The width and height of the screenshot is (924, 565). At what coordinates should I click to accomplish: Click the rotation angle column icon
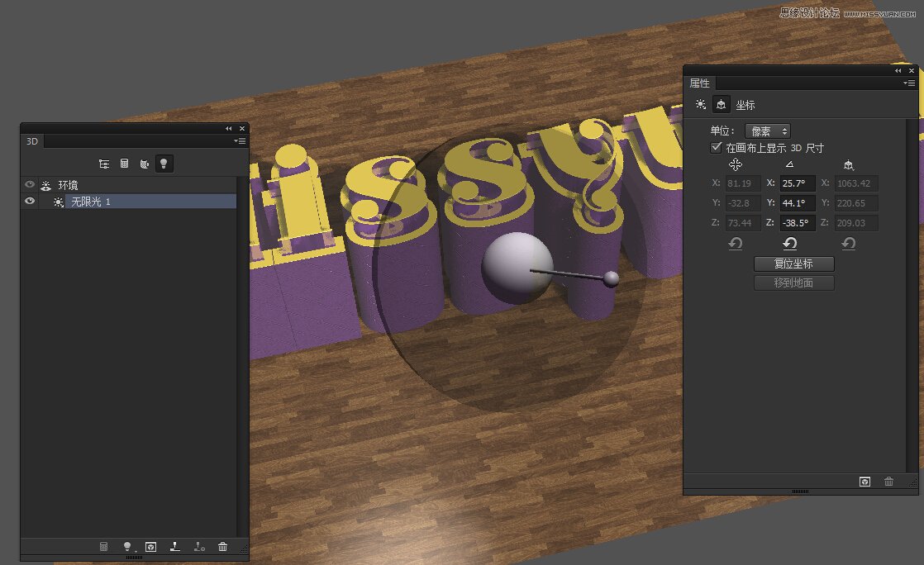pos(789,164)
